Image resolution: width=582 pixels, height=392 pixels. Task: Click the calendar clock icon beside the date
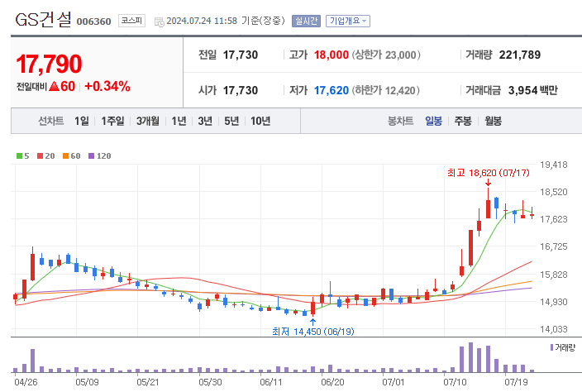click(x=160, y=22)
